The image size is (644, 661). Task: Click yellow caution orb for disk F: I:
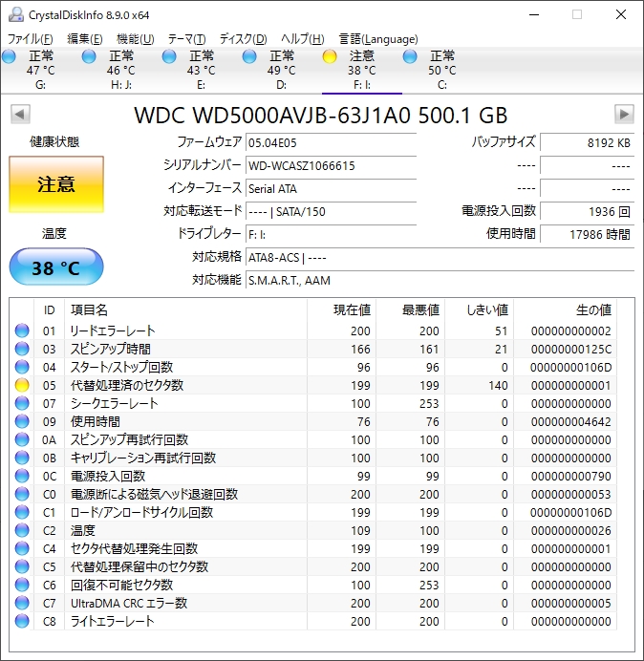pos(330,56)
